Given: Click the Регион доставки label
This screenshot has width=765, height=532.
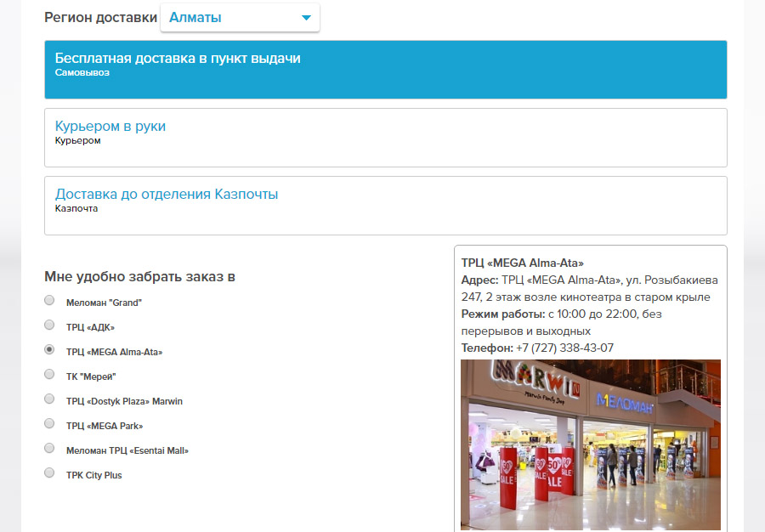Looking at the screenshot, I should click(100, 18).
